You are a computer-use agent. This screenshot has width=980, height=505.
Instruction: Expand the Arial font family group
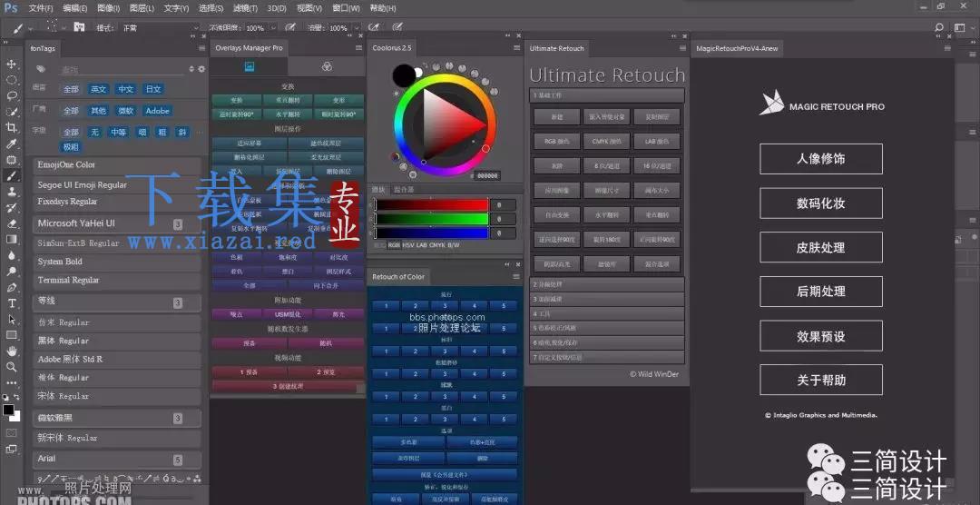117,459
